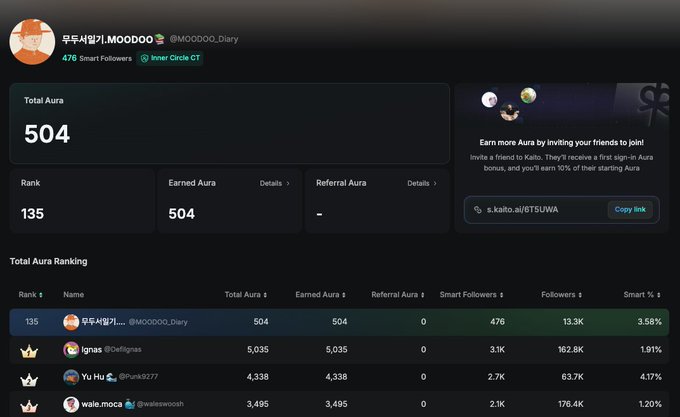Select the s.kaito.ai referral link field
This screenshot has height=417, width=680.
(x=562, y=210)
